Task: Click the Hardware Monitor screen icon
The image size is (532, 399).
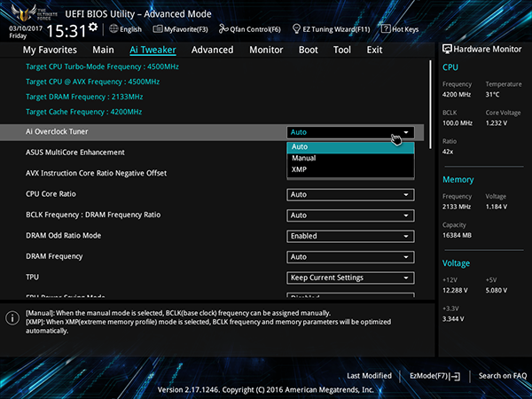Action: point(447,49)
